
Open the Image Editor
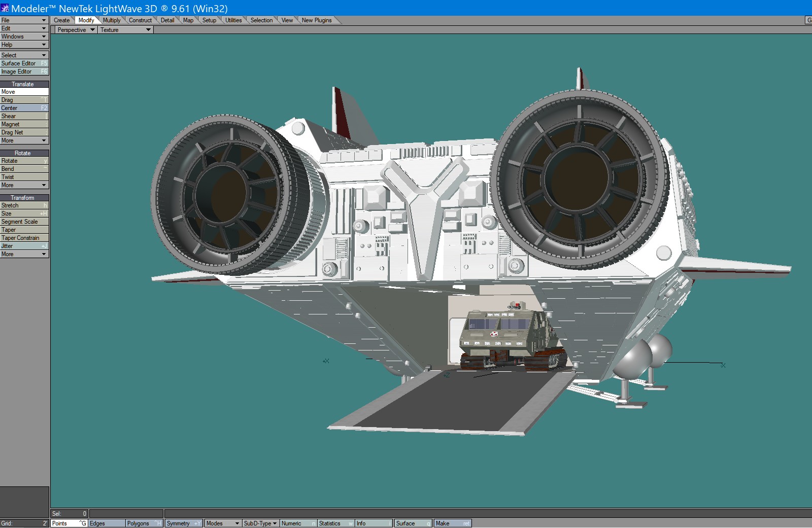pos(24,72)
